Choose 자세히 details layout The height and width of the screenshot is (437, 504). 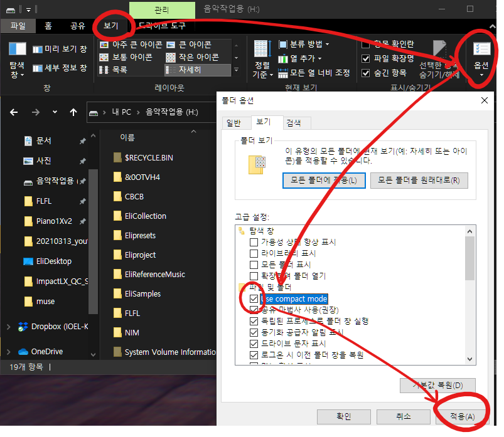pos(198,70)
